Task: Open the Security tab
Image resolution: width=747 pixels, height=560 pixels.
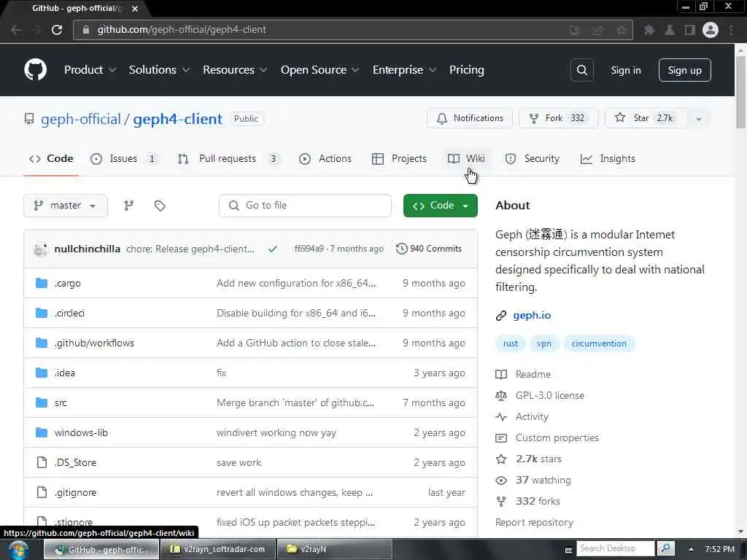Action: (x=532, y=158)
